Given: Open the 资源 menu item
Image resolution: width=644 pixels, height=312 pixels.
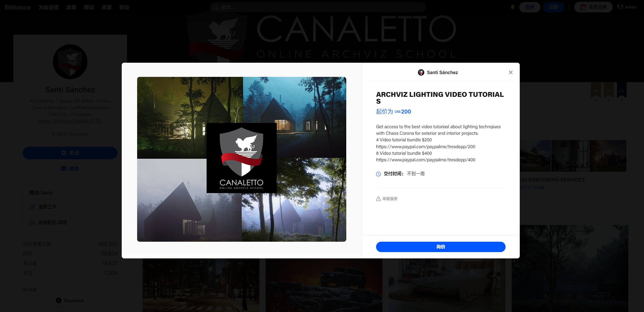Looking at the screenshot, I should pyautogui.click(x=107, y=7).
